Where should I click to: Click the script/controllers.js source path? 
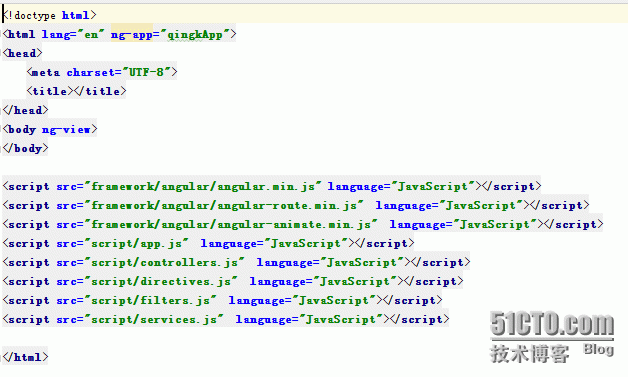click(x=165, y=262)
